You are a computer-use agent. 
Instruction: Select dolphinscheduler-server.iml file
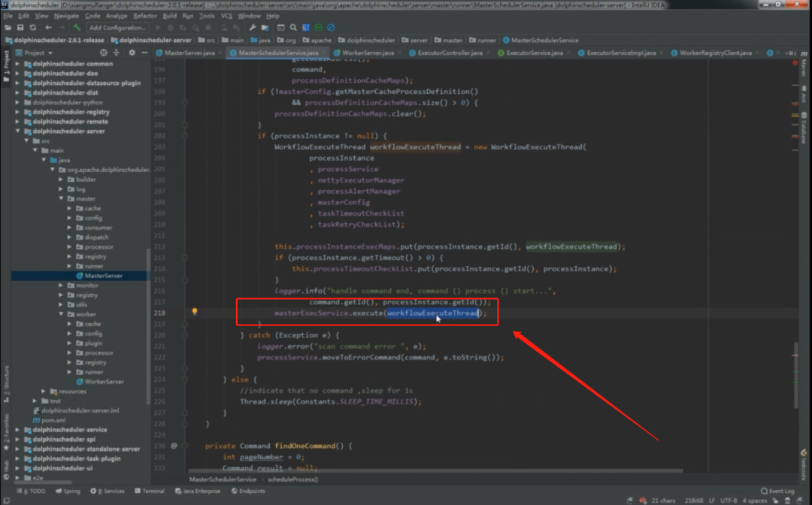[76, 410]
